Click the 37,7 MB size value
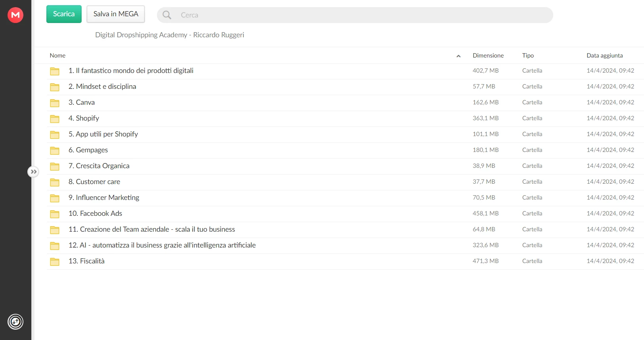This screenshot has width=644, height=340. [484, 182]
